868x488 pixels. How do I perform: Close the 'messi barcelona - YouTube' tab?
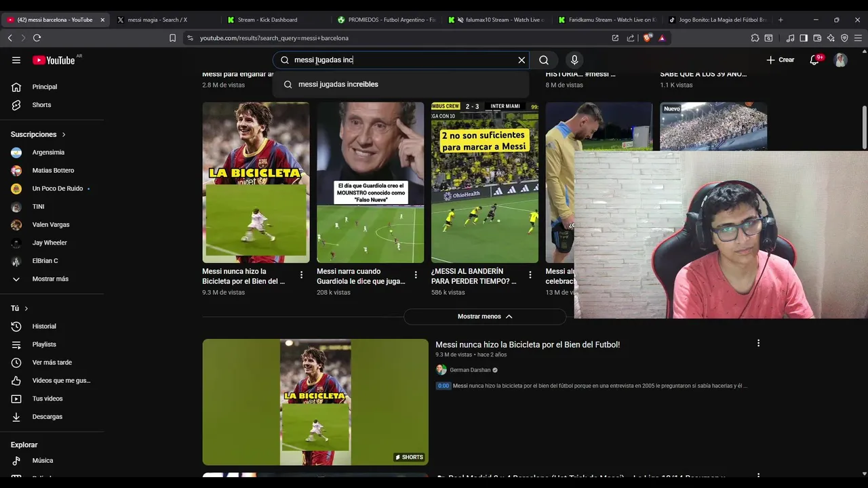pos(102,20)
